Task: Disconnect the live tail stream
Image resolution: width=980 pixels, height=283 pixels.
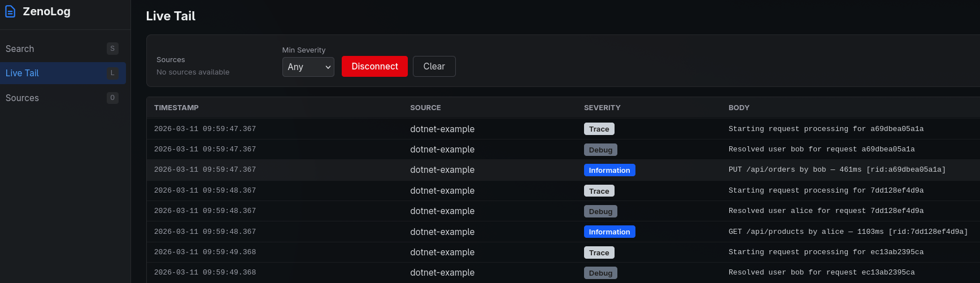Action: coord(374,66)
